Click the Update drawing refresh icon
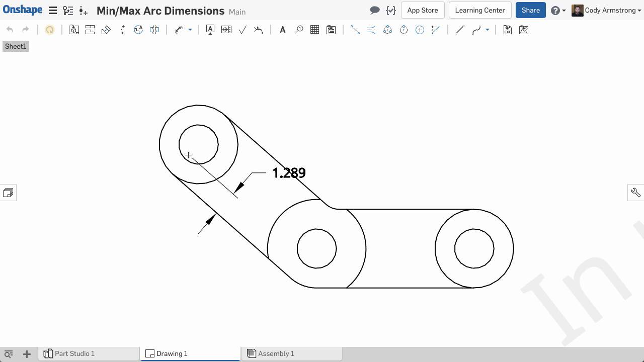Viewport: 644px width, 362px height. point(50,30)
